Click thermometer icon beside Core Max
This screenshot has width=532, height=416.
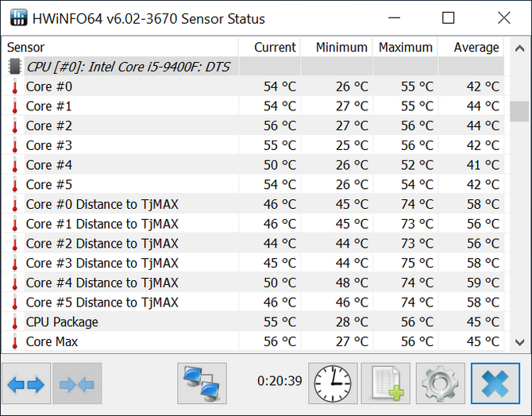(x=14, y=341)
